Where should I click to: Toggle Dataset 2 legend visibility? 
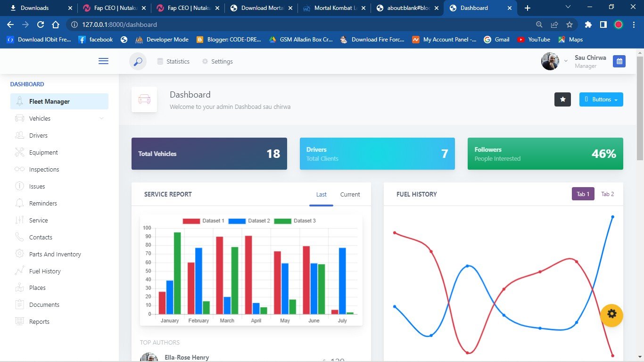pyautogui.click(x=249, y=221)
